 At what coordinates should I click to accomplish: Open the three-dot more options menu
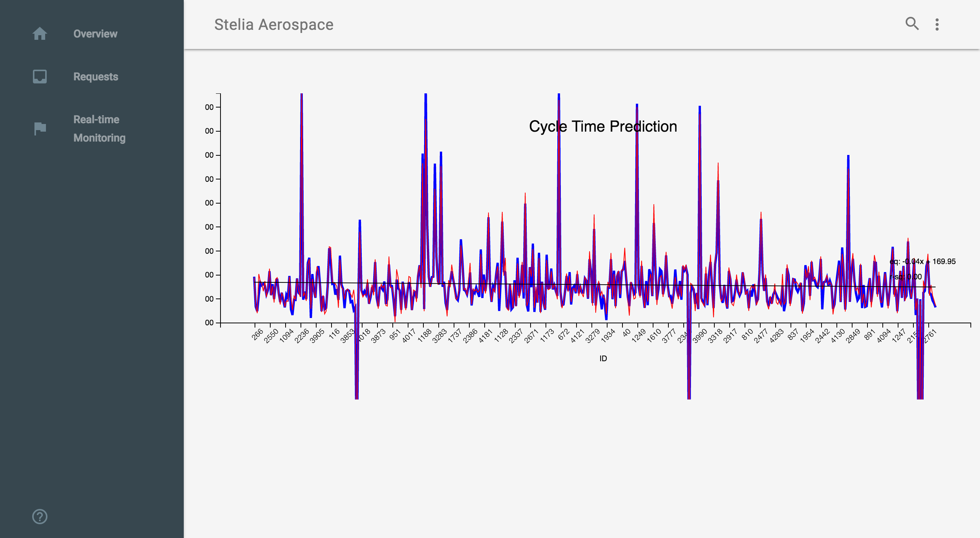[937, 24]
